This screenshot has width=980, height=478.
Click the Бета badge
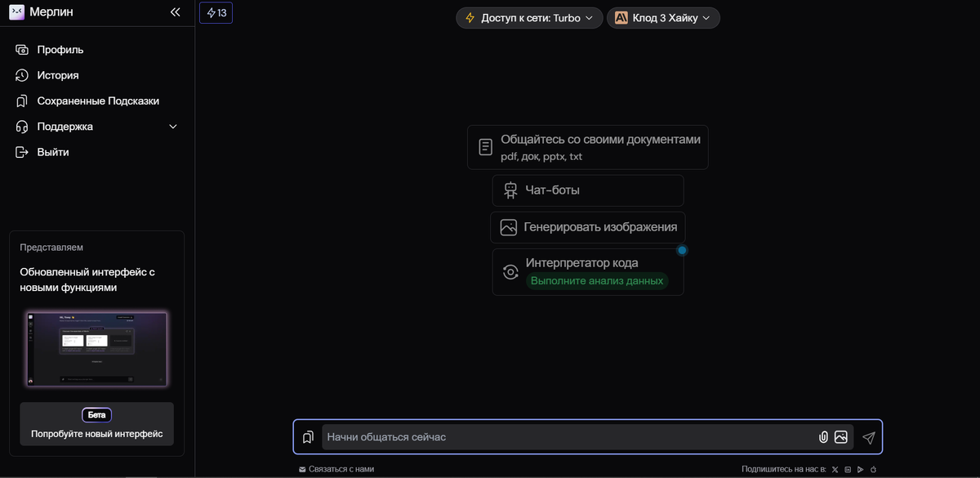pyautogui.click(x=96, y=415)
